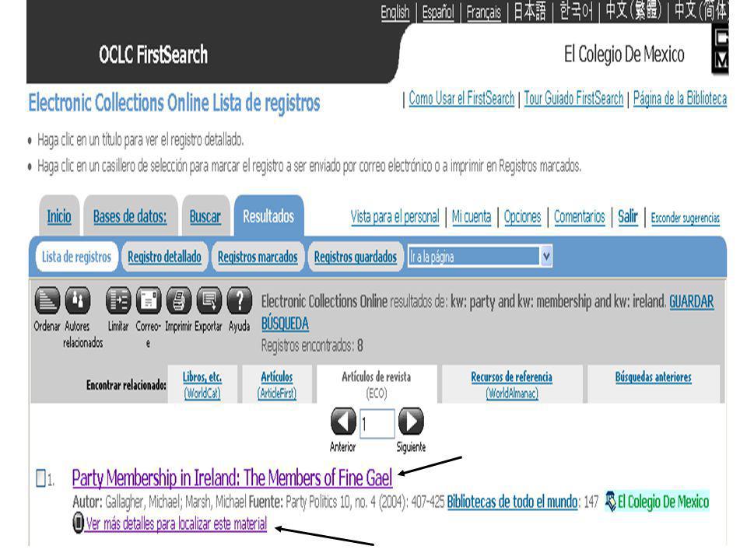This screenshot has width=747, height=560.
Task: Open Recursos de referencia (WorldAlmanac) tab
Action: point(512,384)
